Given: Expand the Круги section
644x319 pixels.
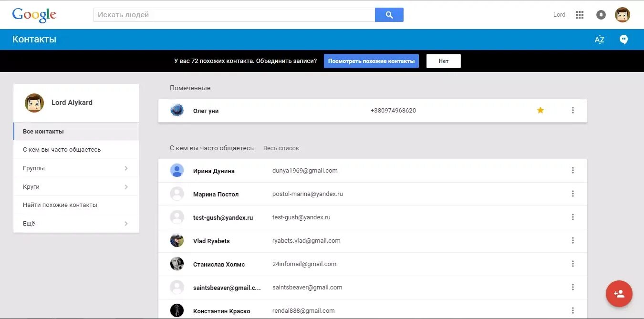Looking at the screenshot, I should click(x=76, y=186).
